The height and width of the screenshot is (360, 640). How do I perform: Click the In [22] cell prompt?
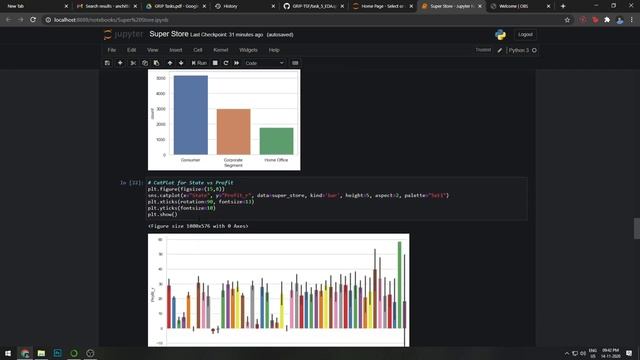point(131,182)
